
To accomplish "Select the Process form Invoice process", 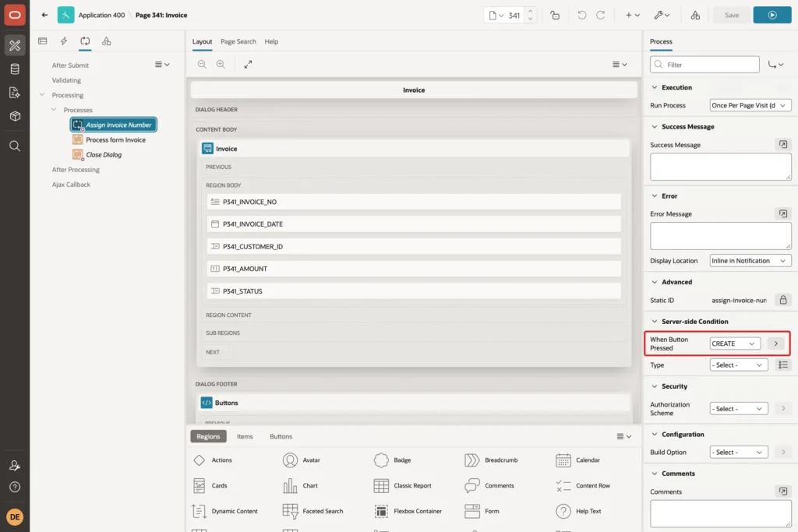I will (x=110, y=140).
